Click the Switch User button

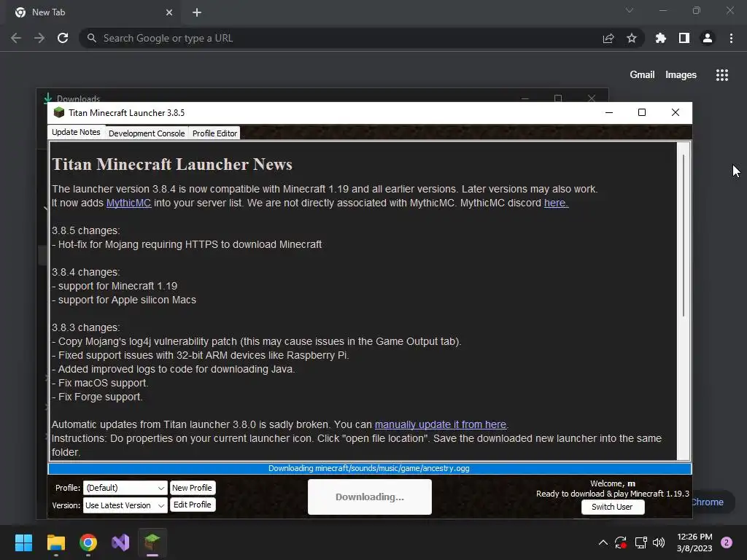coord(613,507)
